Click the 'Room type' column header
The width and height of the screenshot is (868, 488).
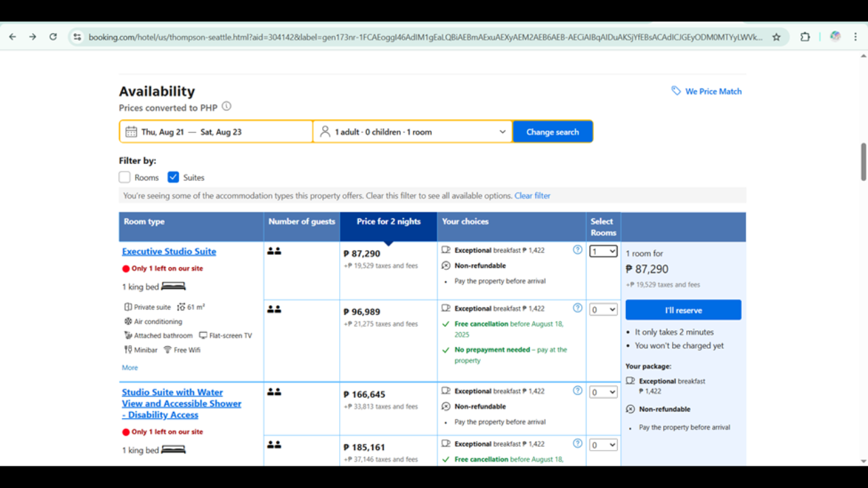191,227
